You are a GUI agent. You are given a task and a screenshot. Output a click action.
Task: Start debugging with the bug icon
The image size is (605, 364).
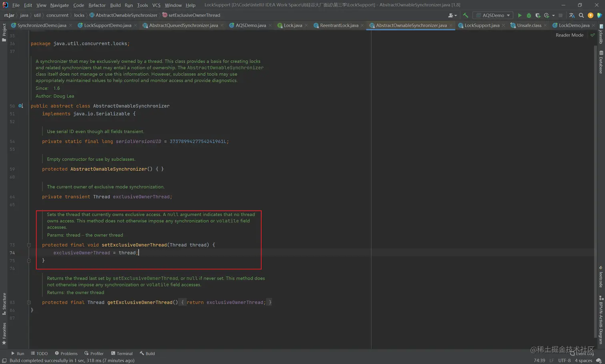point(529,15)
